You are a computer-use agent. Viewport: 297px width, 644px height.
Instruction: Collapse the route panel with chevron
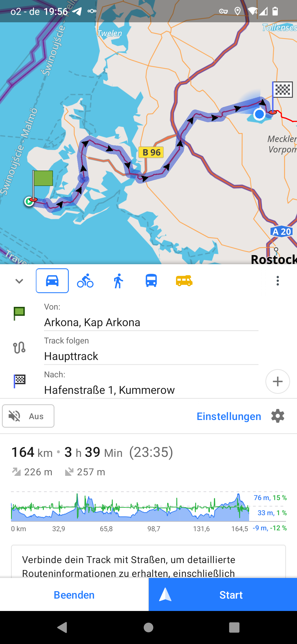pos(19,281)
